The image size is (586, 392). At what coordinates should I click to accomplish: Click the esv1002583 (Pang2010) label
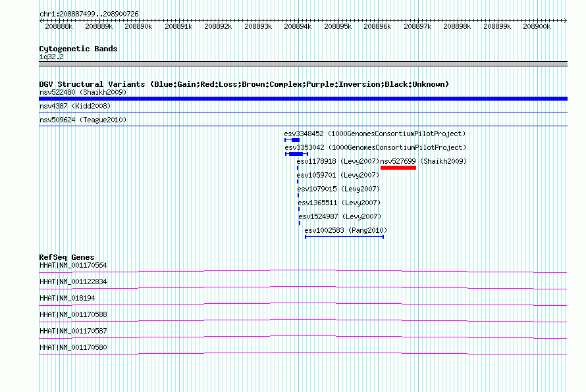tap(346, 230)
